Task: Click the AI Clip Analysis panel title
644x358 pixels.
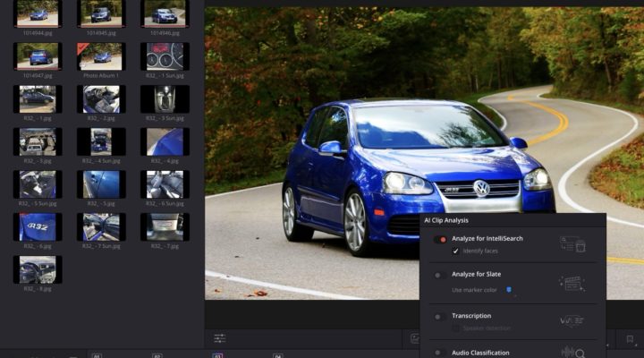Action: tap(446, 220)
